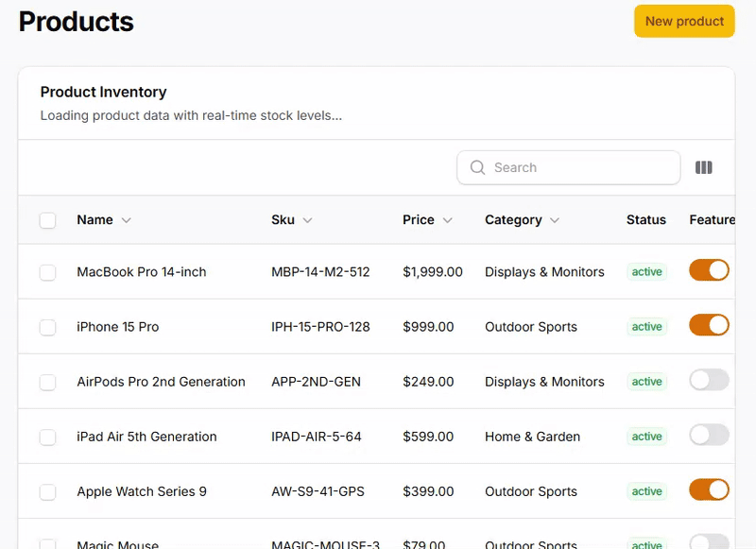The image size is (756, 549).
Task: Enable featured toggle for AirPods Pro
Action: 709,380
